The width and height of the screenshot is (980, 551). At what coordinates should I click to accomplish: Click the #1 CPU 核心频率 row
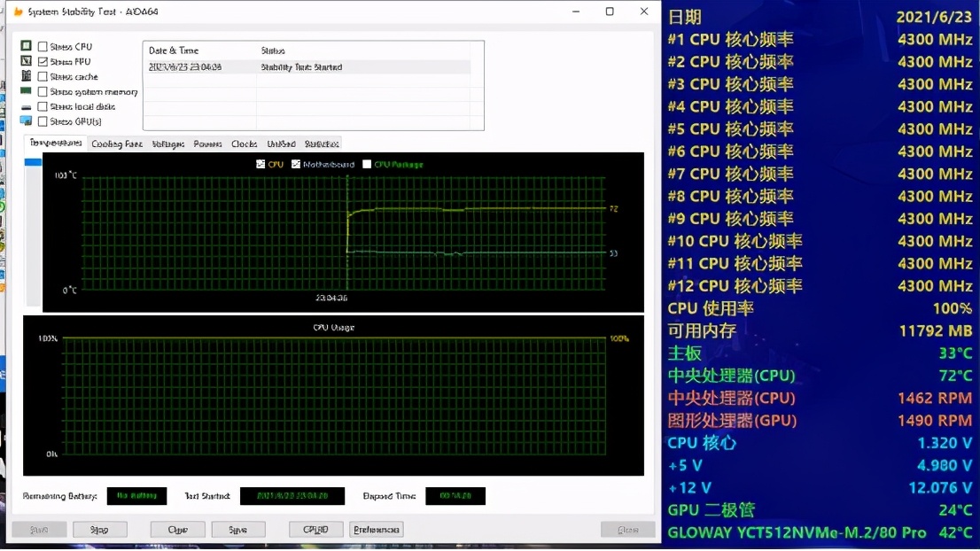(820, 39)
